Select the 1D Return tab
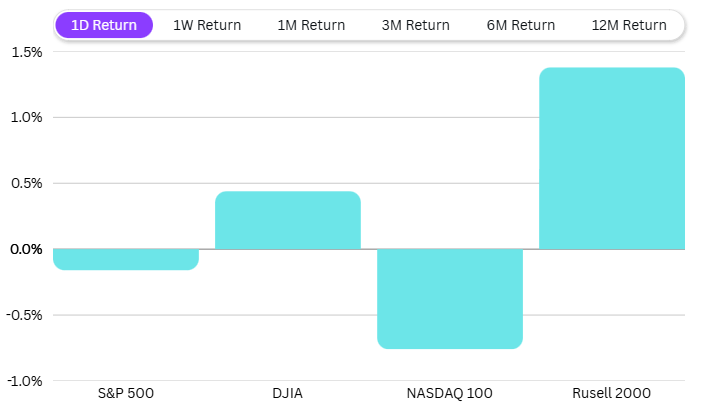 point(105,25)
